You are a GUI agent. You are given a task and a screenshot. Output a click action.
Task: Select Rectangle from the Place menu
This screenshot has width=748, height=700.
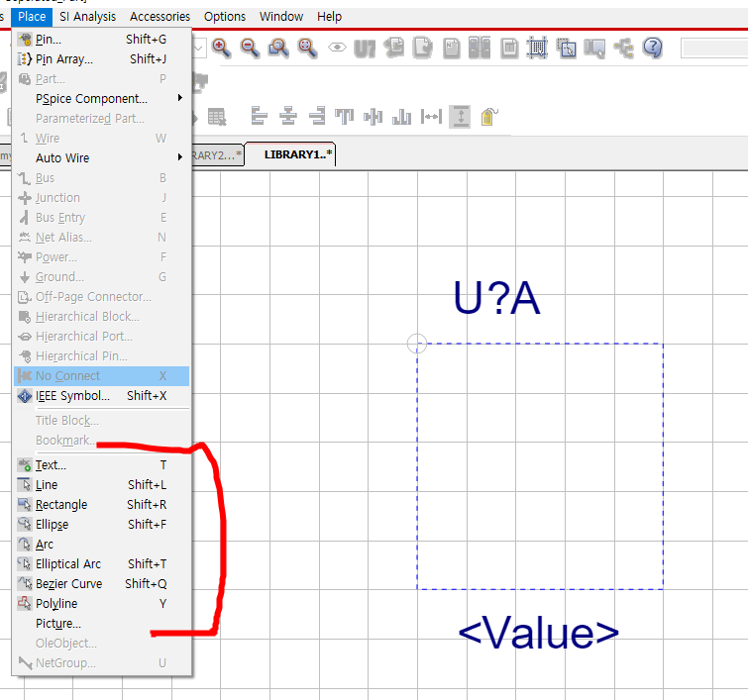coord(102,505)
